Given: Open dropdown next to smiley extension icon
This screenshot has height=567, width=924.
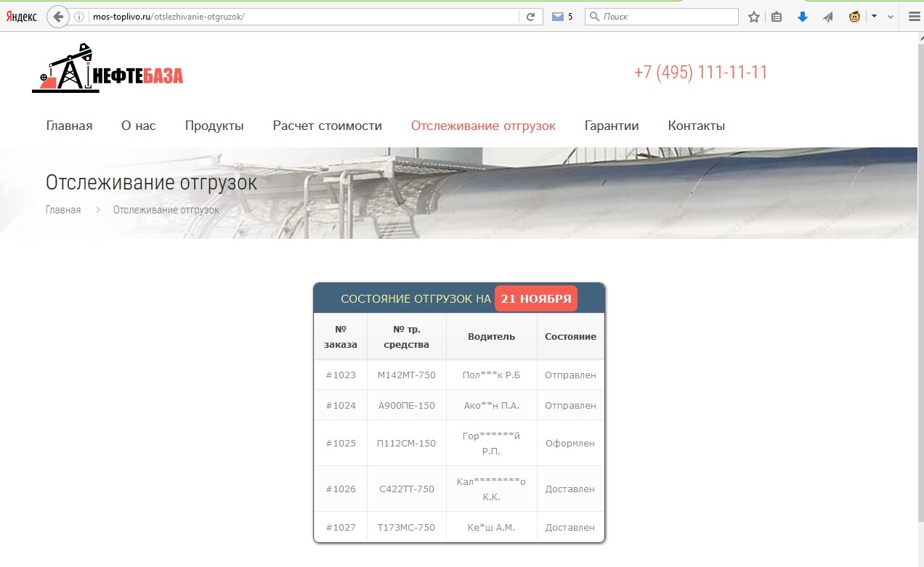Looking at the screenshot, I should [874, 17].
